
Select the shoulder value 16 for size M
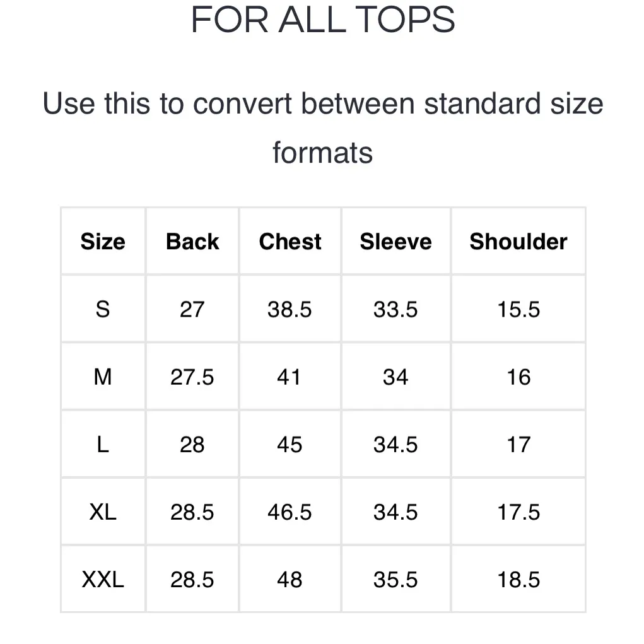[518, 377]
